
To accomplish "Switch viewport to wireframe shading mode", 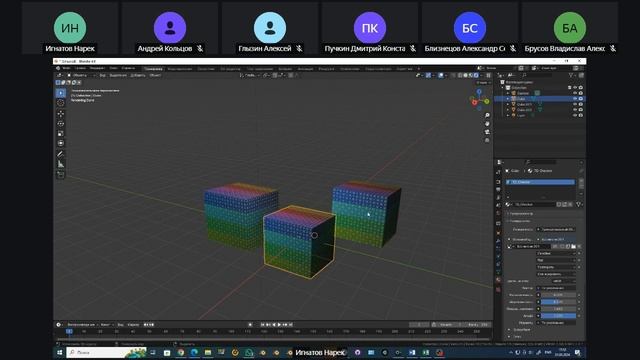I will (460, 75).
